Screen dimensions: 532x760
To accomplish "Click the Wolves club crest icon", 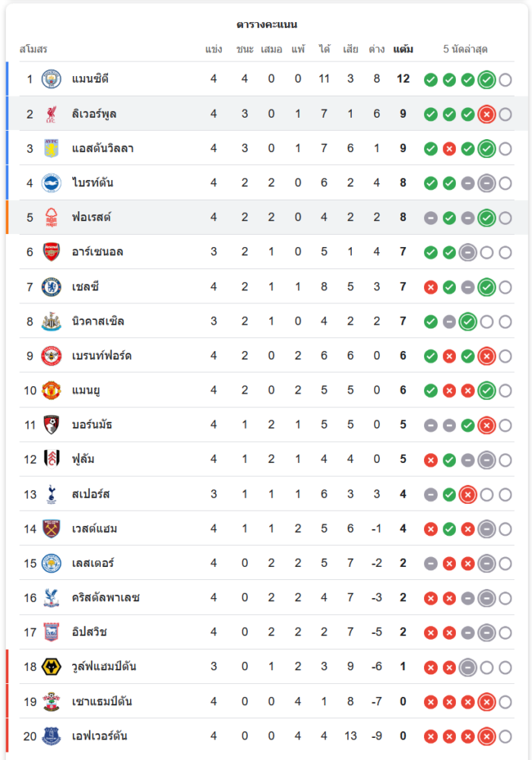I will click(51, 667).
